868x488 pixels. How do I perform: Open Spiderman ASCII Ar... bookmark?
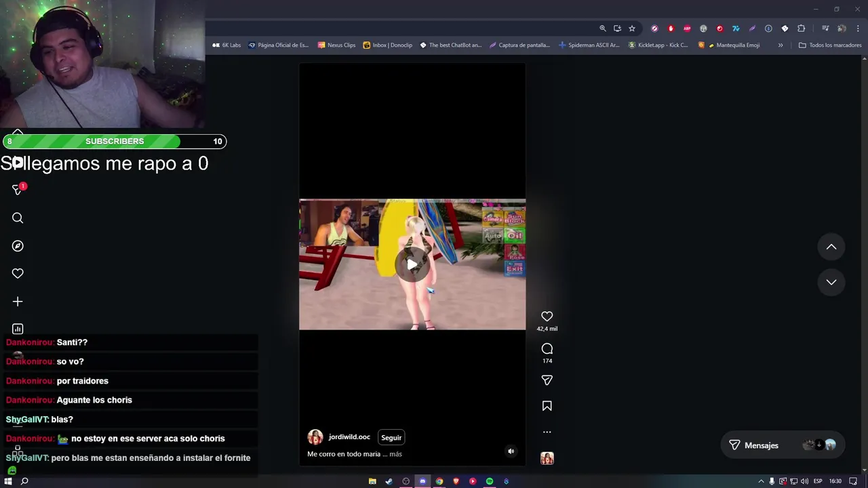coord(589,45)
